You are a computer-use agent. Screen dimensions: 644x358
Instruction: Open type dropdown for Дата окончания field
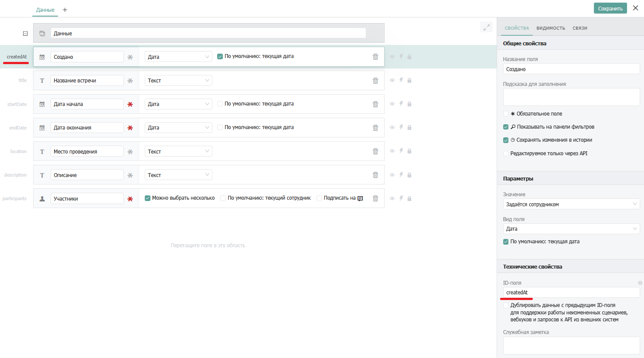click(x=178, y=128)
